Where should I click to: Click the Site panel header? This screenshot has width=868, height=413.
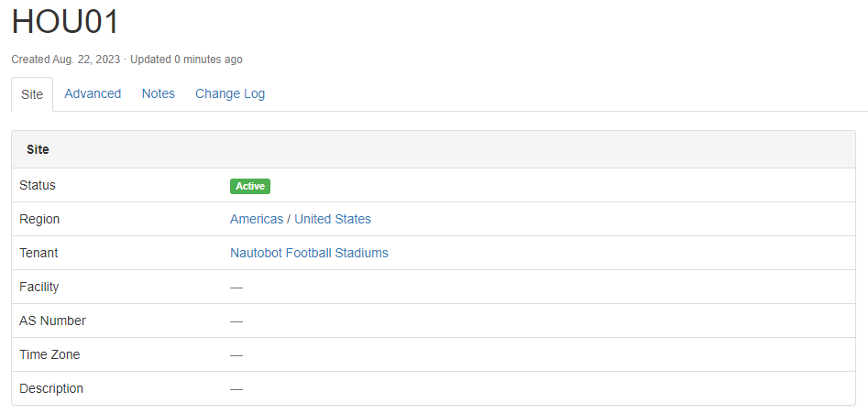[38, 149]
